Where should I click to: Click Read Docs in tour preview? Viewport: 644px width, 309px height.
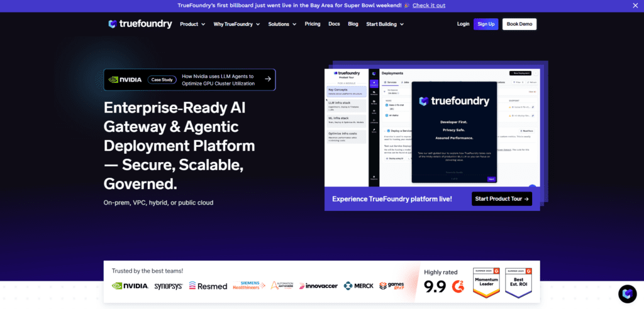coord(527,131)
